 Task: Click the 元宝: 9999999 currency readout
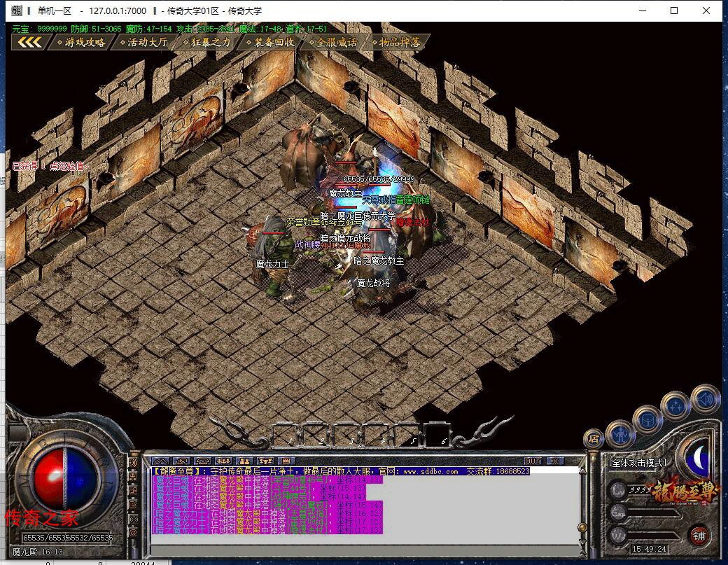(x=39, y=29)
